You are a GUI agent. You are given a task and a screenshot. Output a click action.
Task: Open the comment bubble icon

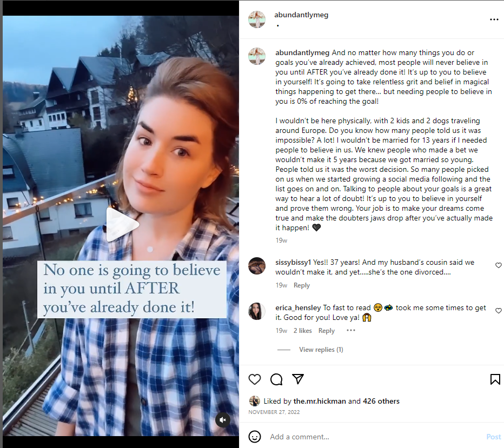[x=276, y=379]
